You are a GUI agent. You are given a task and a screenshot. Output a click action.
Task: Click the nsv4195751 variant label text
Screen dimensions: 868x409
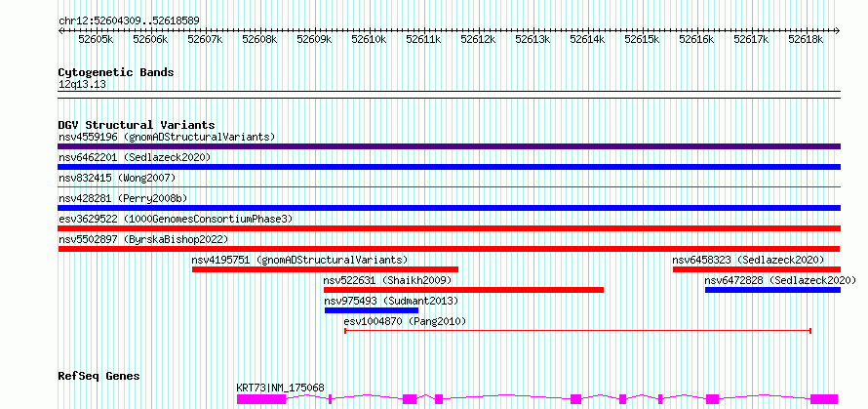[299, 260]
